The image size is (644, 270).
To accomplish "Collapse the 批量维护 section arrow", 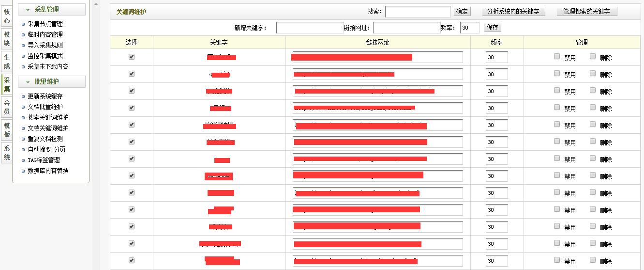I will point(28,82).
